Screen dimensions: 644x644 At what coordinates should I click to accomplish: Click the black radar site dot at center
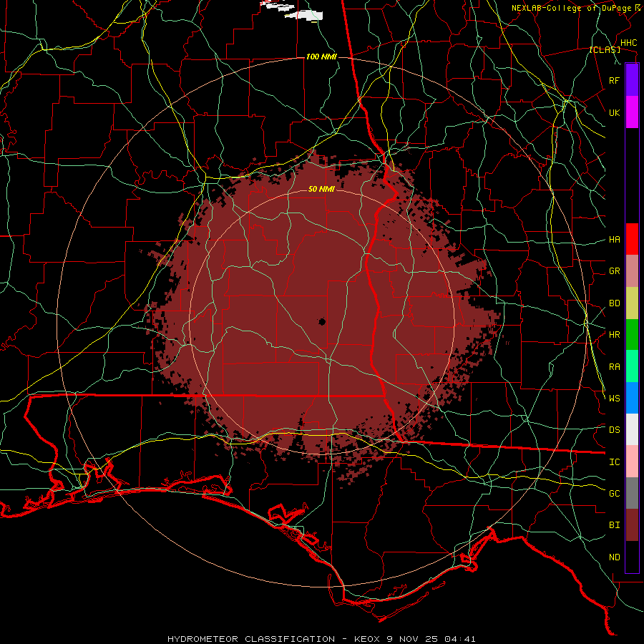pos(322,321)
